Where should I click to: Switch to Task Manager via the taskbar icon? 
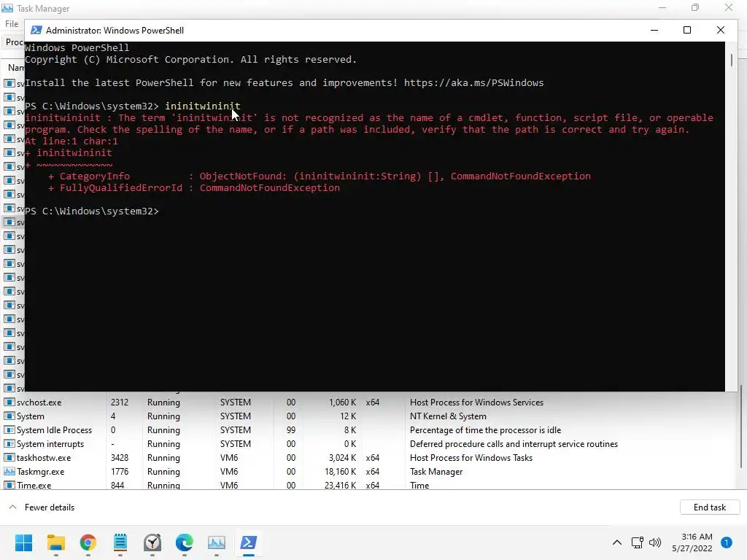[216, 542]
